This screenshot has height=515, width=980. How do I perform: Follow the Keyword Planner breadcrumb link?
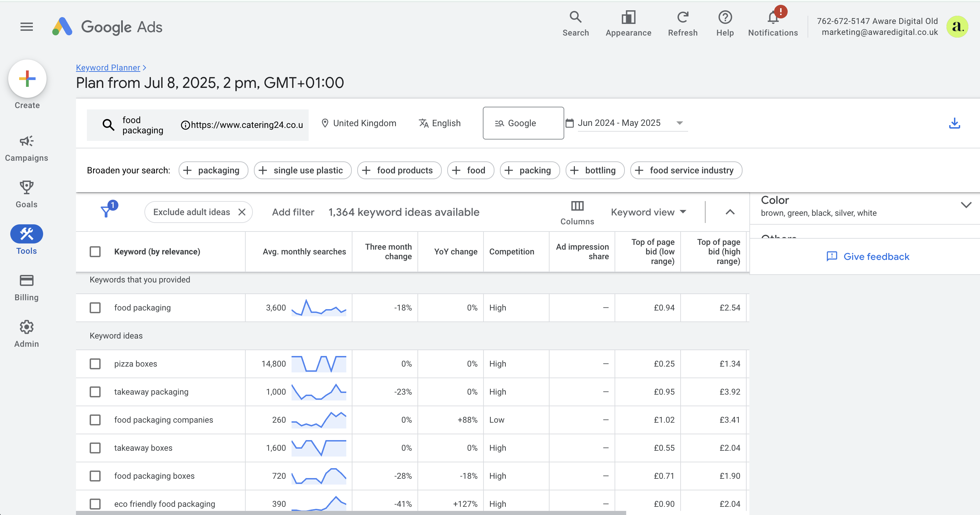108,67
